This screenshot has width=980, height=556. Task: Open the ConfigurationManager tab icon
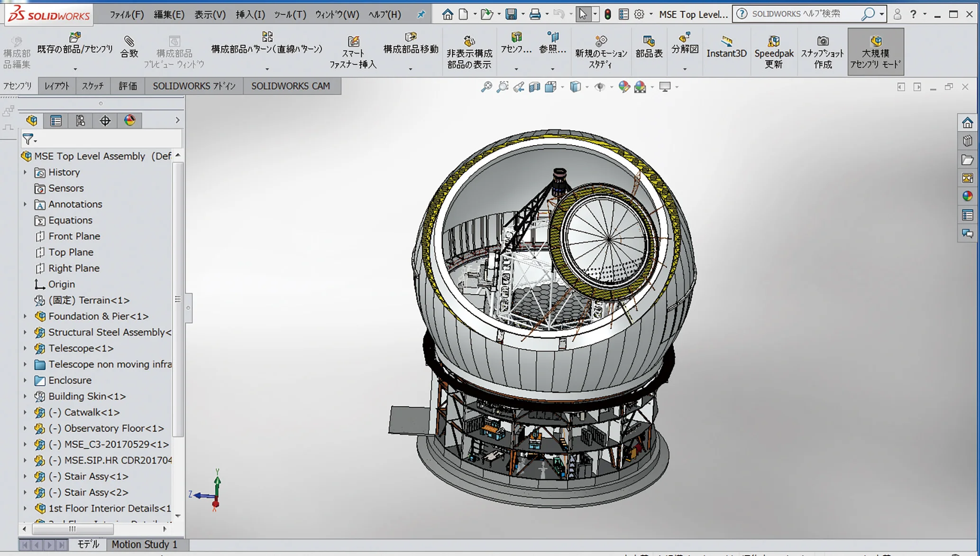tap(80, 120)
